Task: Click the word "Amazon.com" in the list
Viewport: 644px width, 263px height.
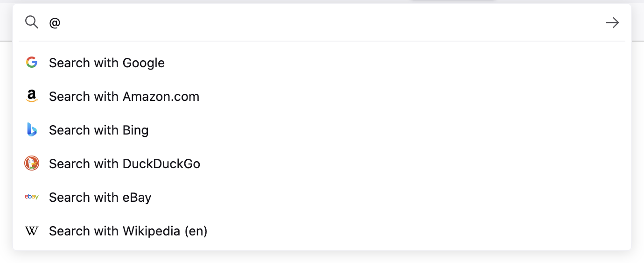Action: (161, 96)
